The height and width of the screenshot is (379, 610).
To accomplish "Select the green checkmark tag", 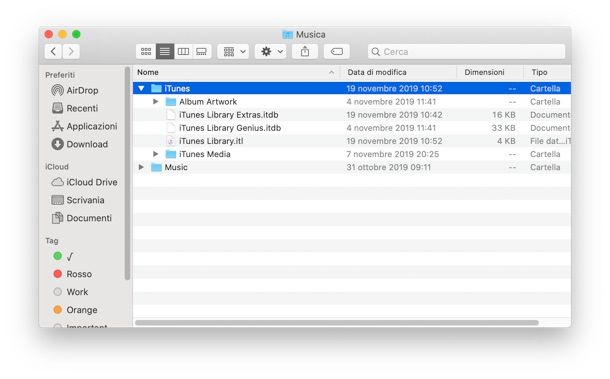I will (63, 256).
